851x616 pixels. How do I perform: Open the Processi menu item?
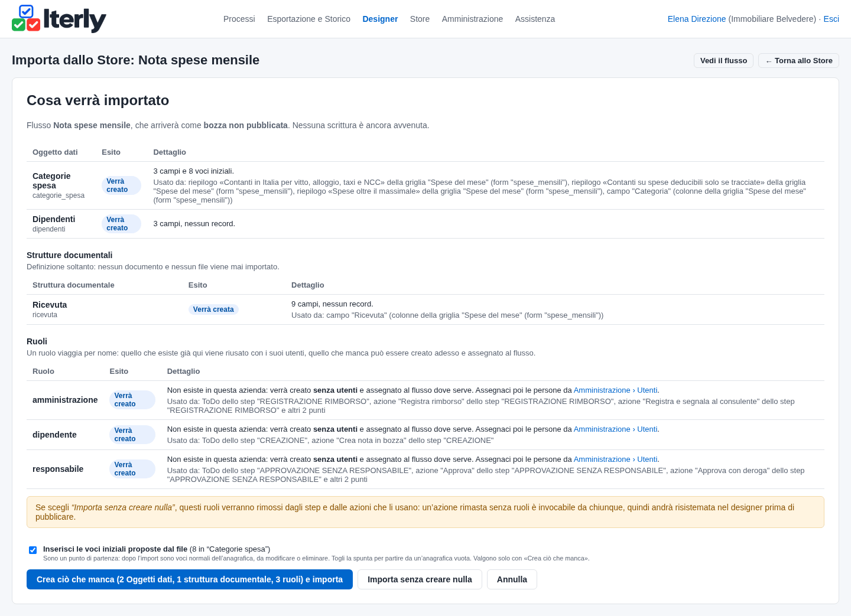[239, 19]
